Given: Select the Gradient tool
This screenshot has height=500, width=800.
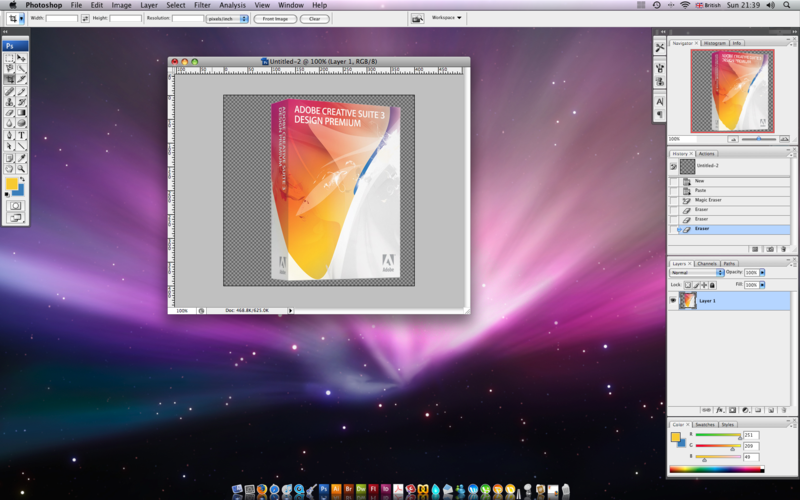Looking at the screenshot, I should 21,113.
